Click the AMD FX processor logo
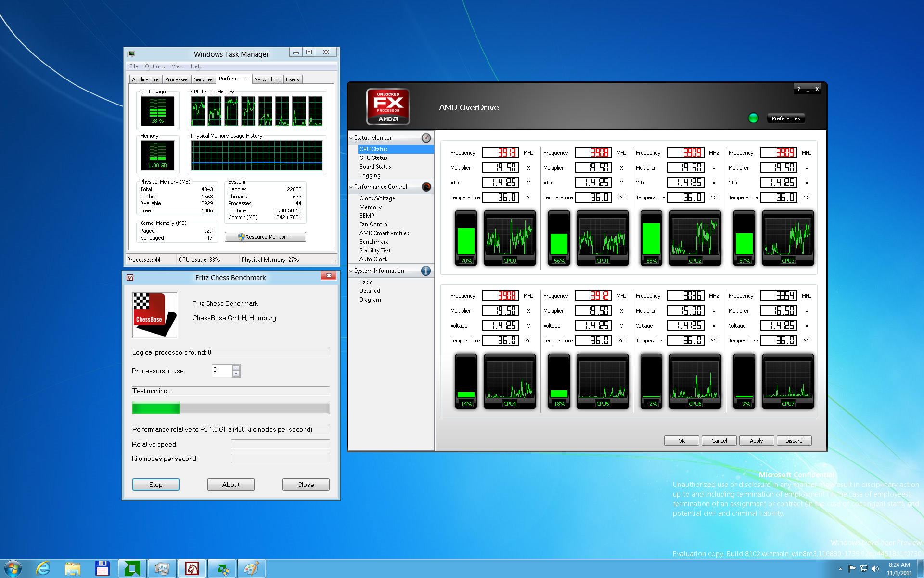This screenshot has height=578, width=924. (x=388, y=106)
